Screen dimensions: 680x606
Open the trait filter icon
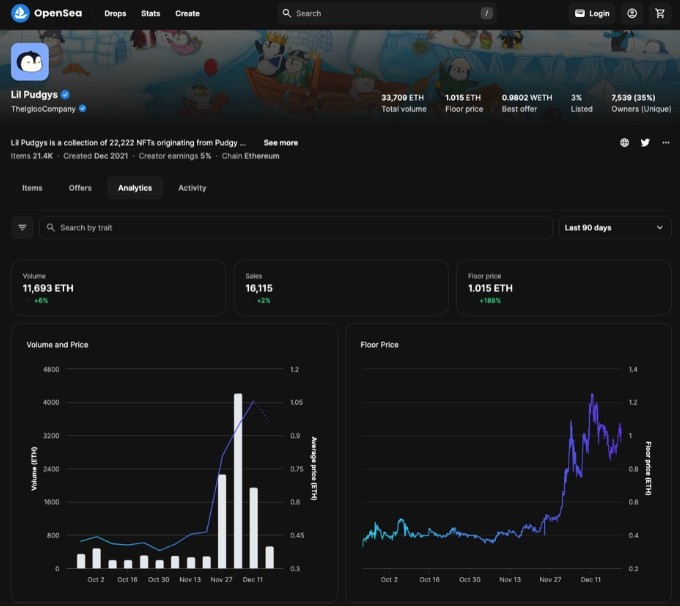(x=22, y=228)
